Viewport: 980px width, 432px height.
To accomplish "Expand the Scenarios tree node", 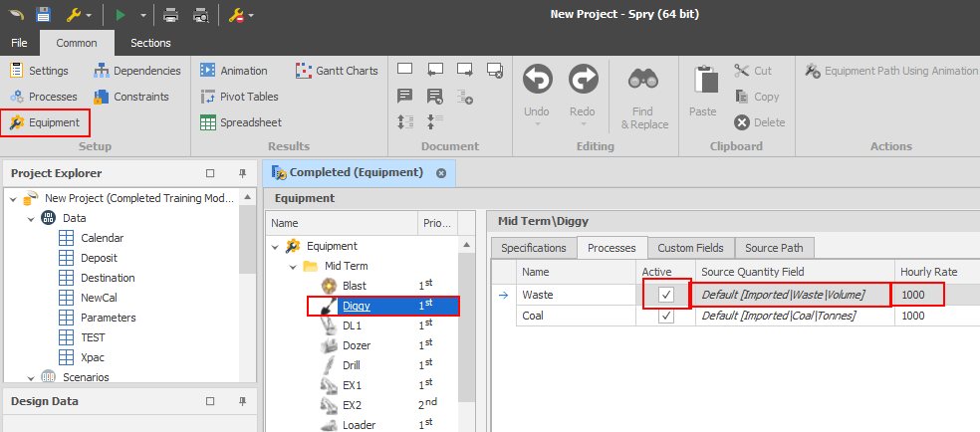I will tap(31, 377).
